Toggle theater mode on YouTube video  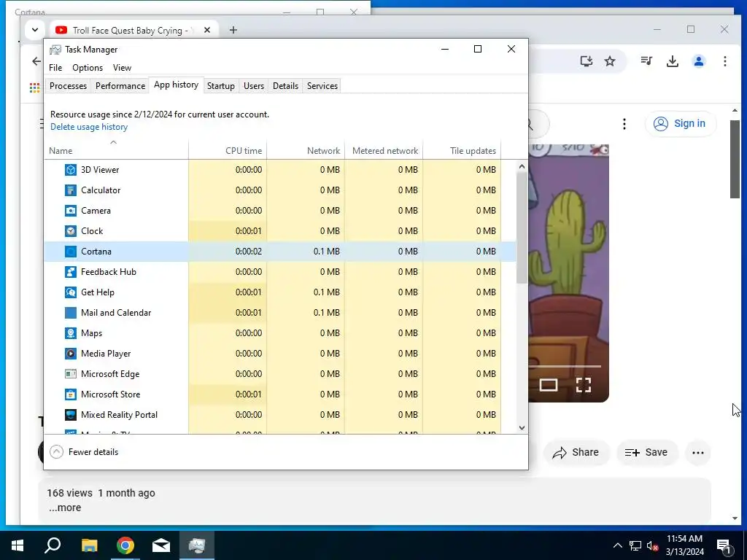tap(549, 385)
